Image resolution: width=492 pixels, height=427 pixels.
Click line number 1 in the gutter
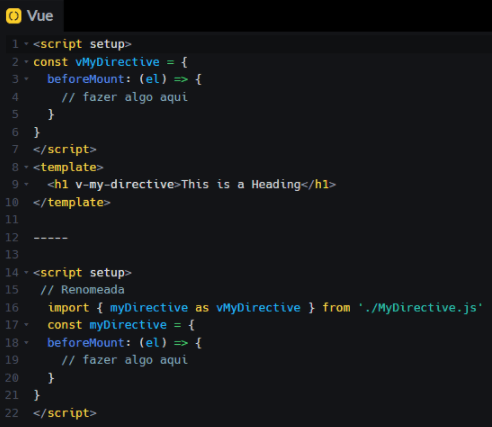15,44
